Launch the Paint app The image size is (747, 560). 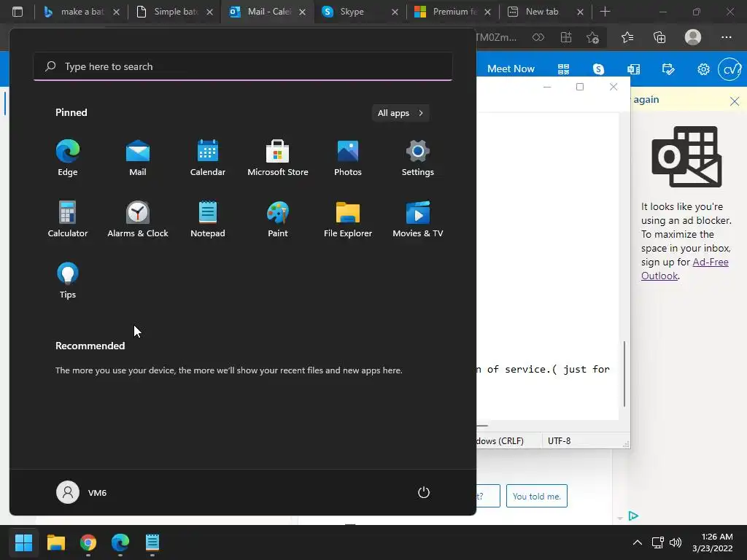278,219
